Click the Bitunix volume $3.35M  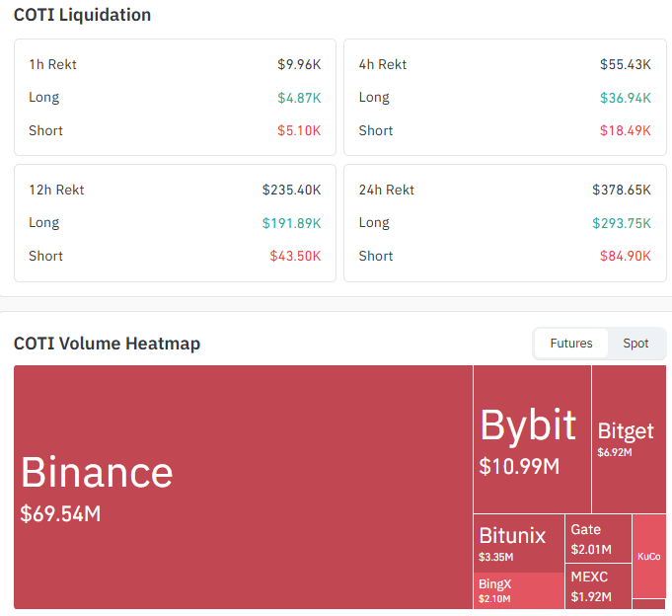point(495,557)
